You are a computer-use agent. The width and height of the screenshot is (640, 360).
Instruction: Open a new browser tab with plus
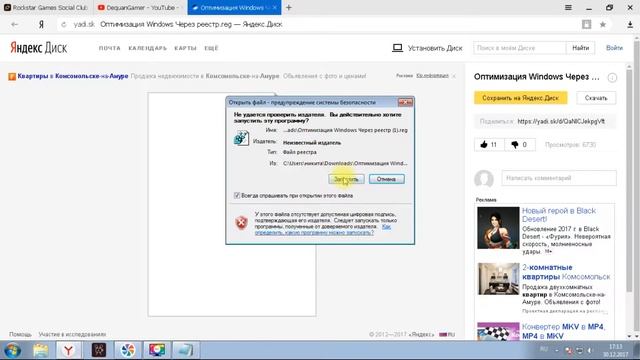pyautogui.click(x=289, y=7)
